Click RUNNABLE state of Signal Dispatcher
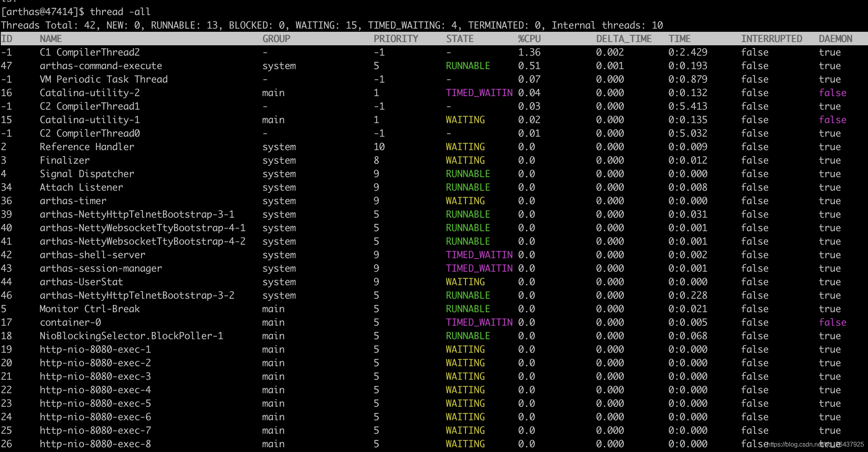 (468, 174)
